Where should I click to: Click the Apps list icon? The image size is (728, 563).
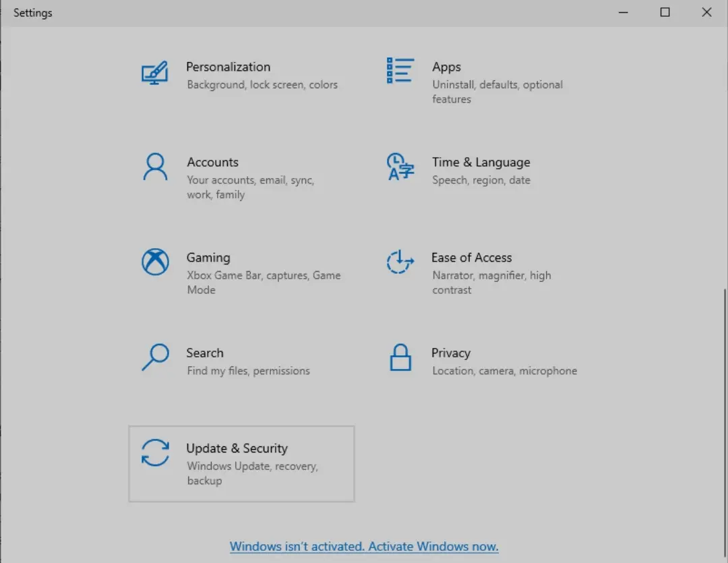(x=400, y=71)
